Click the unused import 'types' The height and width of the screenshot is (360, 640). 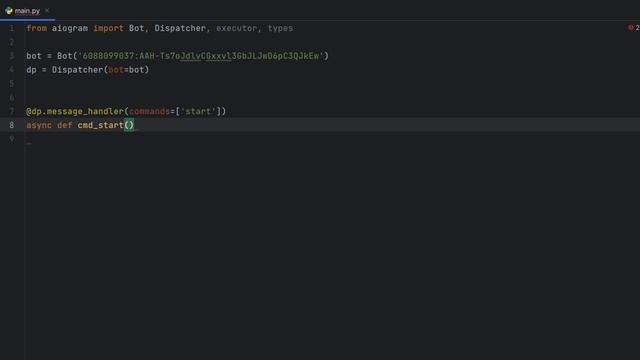(280, 28)
